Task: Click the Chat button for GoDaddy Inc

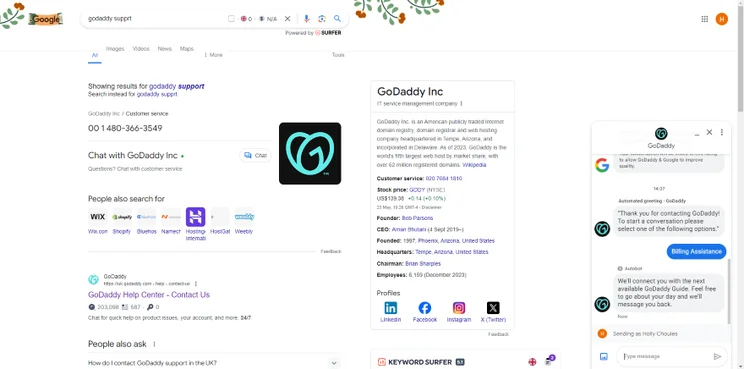Action: tap(255, 155)
